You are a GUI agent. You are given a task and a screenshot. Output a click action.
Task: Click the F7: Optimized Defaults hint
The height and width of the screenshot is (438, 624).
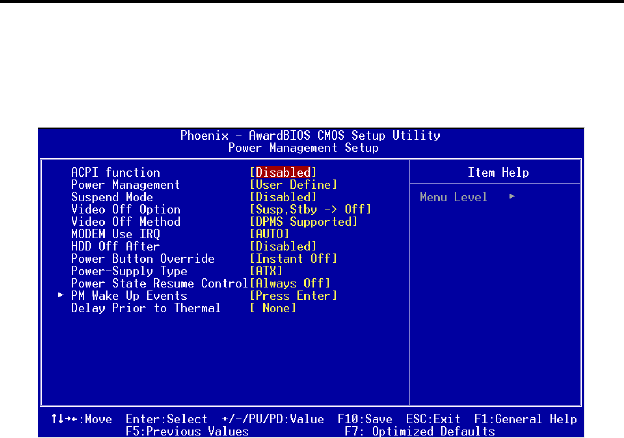[x=419, y=432]
